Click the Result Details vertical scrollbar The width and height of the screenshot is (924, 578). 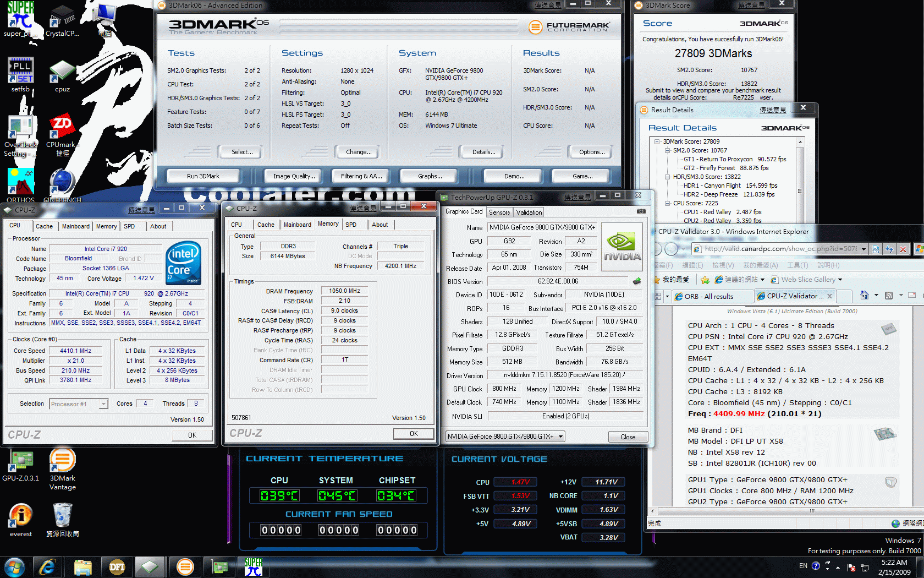800,181
